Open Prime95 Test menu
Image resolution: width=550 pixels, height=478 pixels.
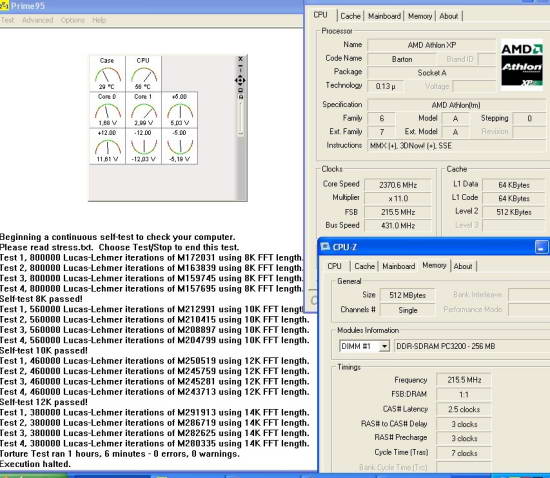pyautogui.click(x=7, y=20)
